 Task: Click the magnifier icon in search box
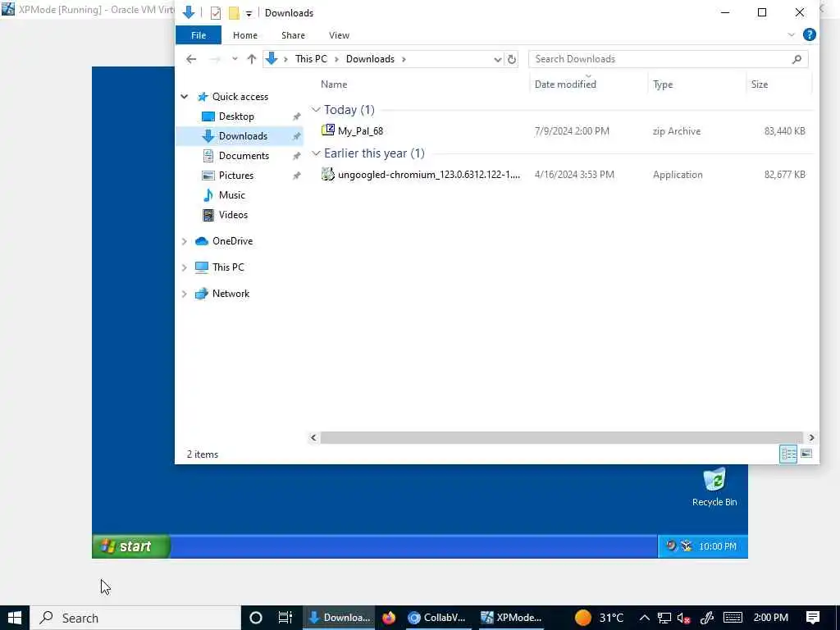pyautogui.click(x=797, y=59)
